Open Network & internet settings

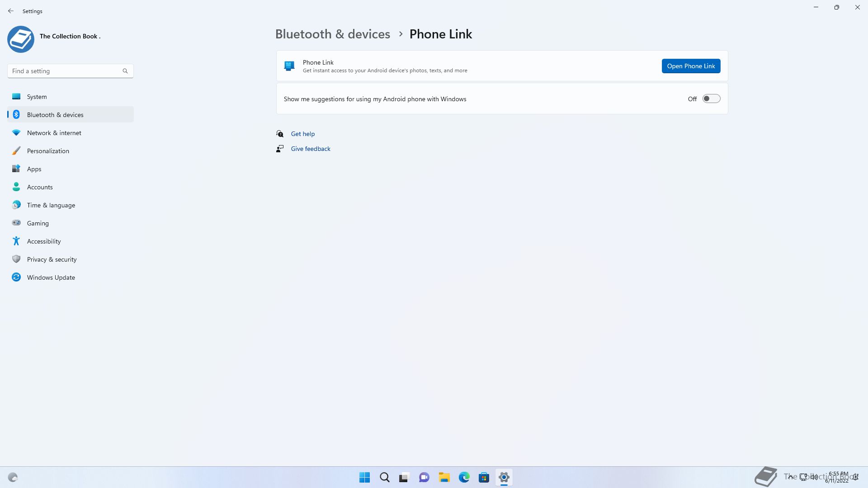click(54, 133)
